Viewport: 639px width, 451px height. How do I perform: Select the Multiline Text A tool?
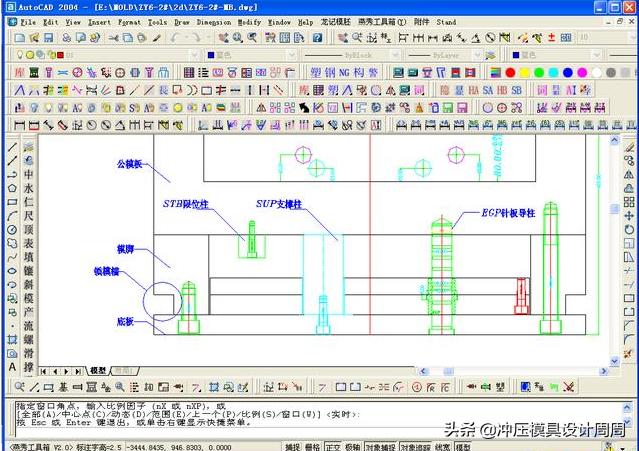13,367
